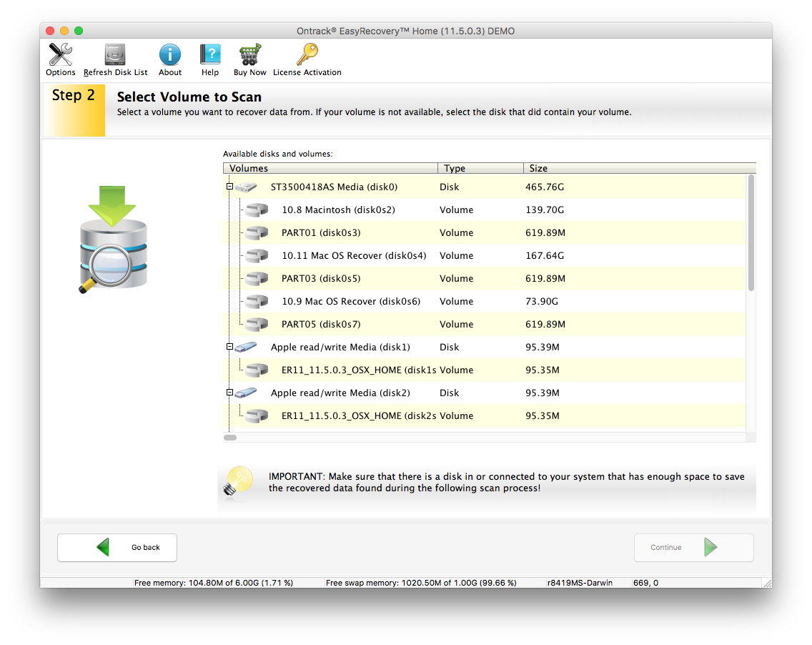Click 619.89M size of PART01
This screenshot has height=645, width=812.
click(x=545, y=232)
